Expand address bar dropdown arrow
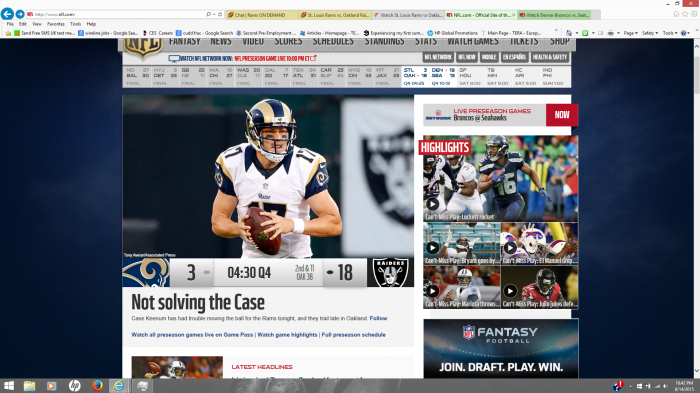700x393 pixels. click(214, 14)
